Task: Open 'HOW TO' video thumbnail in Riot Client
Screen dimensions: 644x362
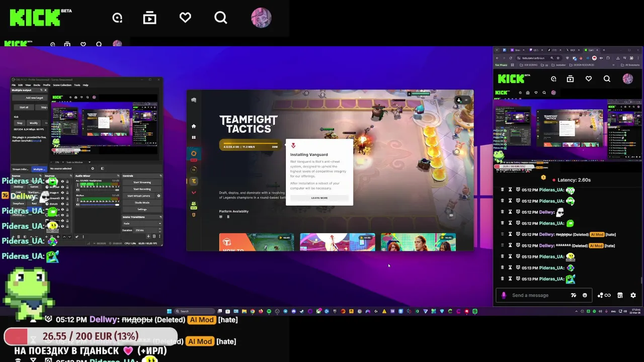Action: (x=257, y=242)
